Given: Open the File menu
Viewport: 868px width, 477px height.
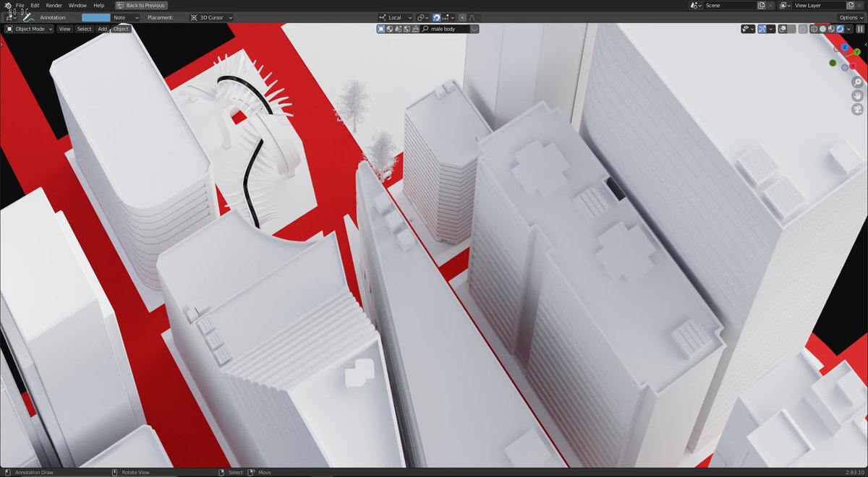Looking at the screenshot, I should [x=20, y=5].
